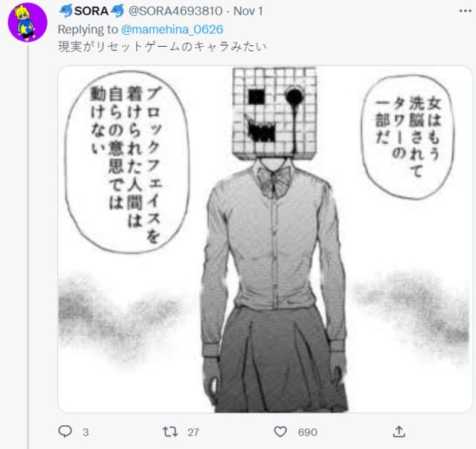
Task: Click the left speech bubble in the manga
Action: [126, 162]
